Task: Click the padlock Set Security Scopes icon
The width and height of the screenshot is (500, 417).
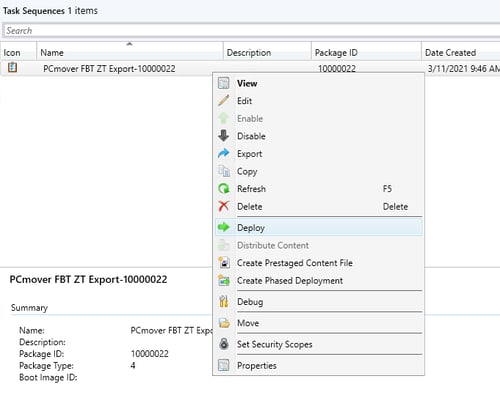Action: pos(224,344)
